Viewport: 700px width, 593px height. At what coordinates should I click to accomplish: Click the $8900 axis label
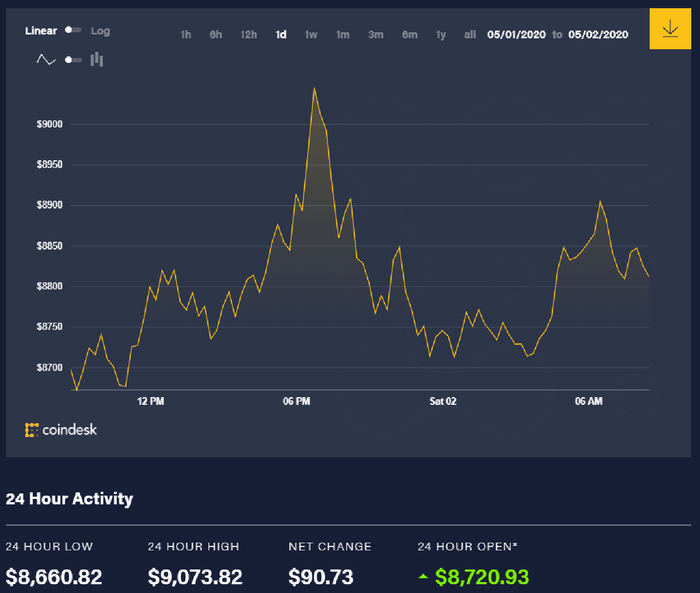50,205
